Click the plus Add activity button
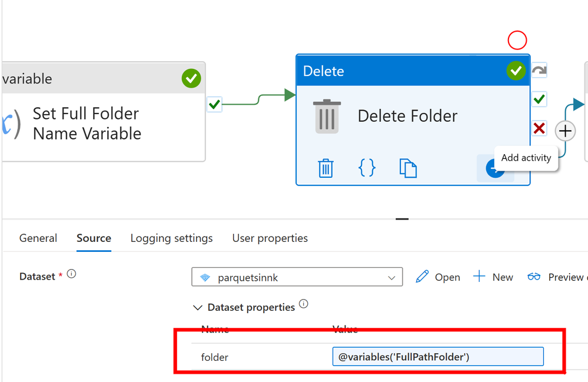588x382 pixels. point(565,131)
